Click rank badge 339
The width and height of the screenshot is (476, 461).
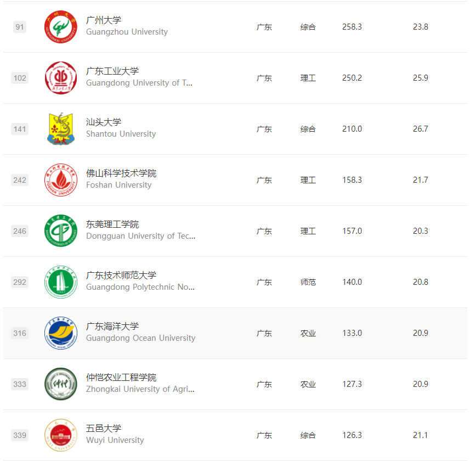coord(20,435)
